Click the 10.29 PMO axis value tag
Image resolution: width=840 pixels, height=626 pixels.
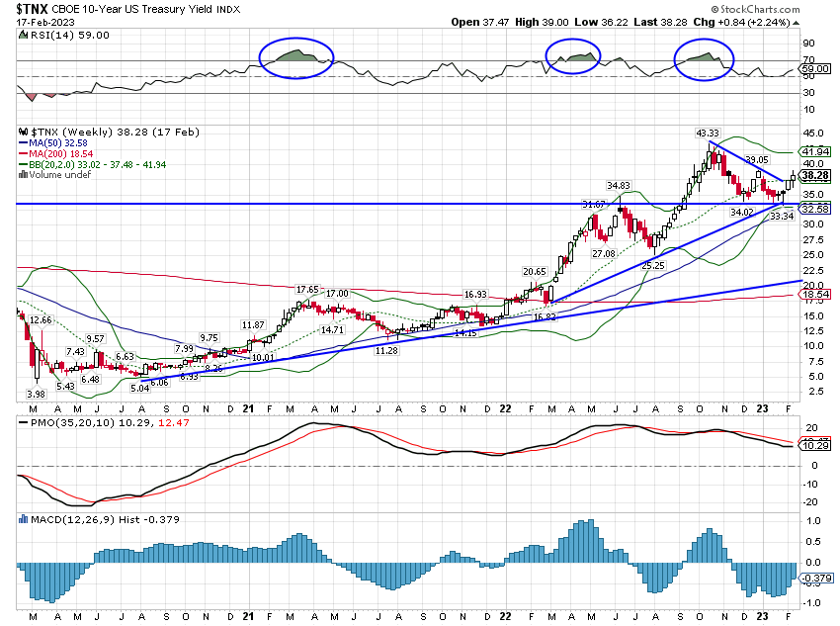[x=815, y=445]
